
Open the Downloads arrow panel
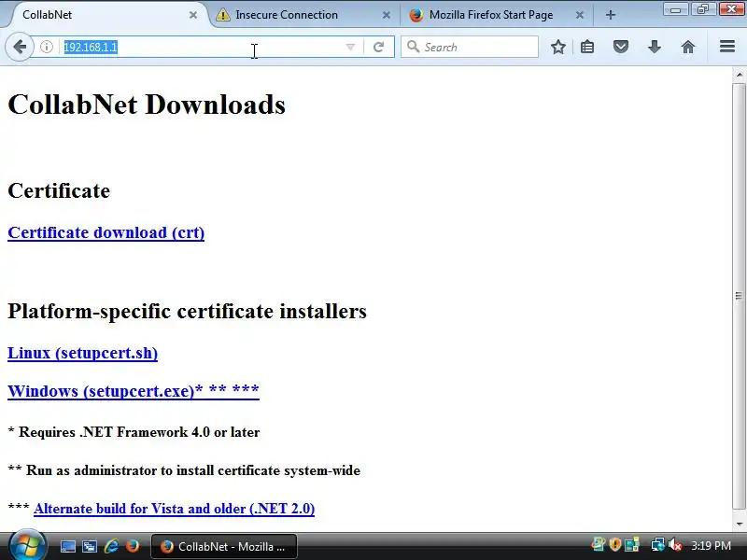[655, 47]
